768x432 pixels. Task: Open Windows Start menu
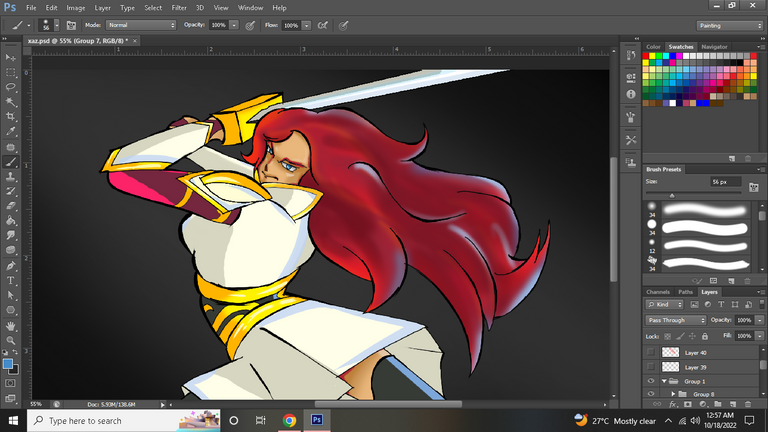(x=13, y=421)
